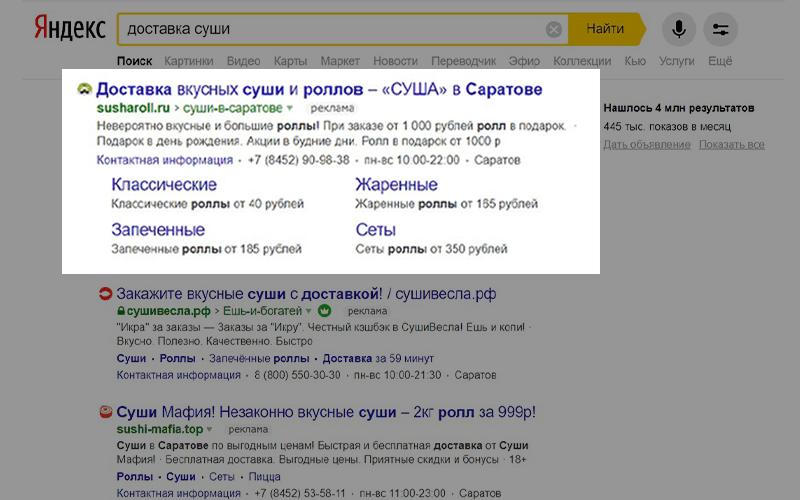Open the Суши Мафия ad title
The width and height of the screenshot is (800, 500).
pos(326,412)
